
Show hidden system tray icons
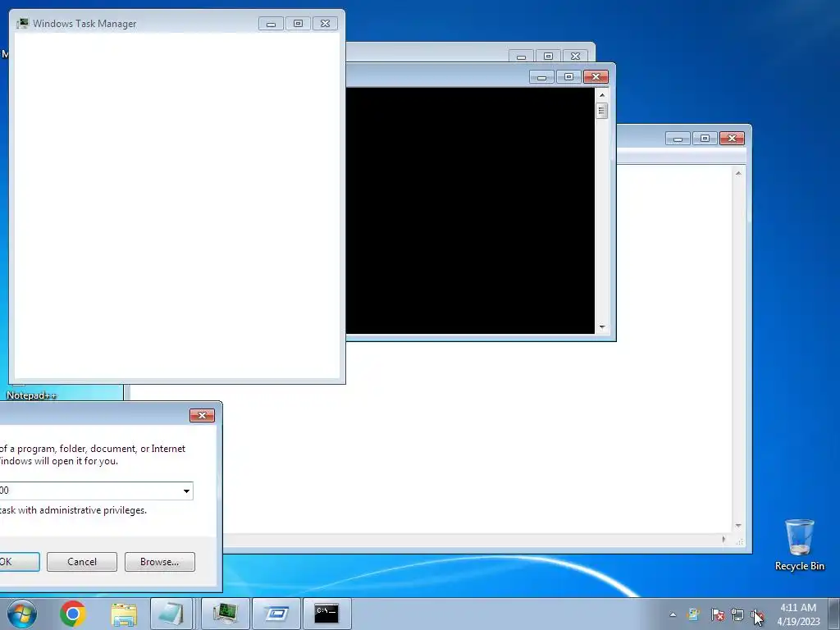click(x=673, y=614)
